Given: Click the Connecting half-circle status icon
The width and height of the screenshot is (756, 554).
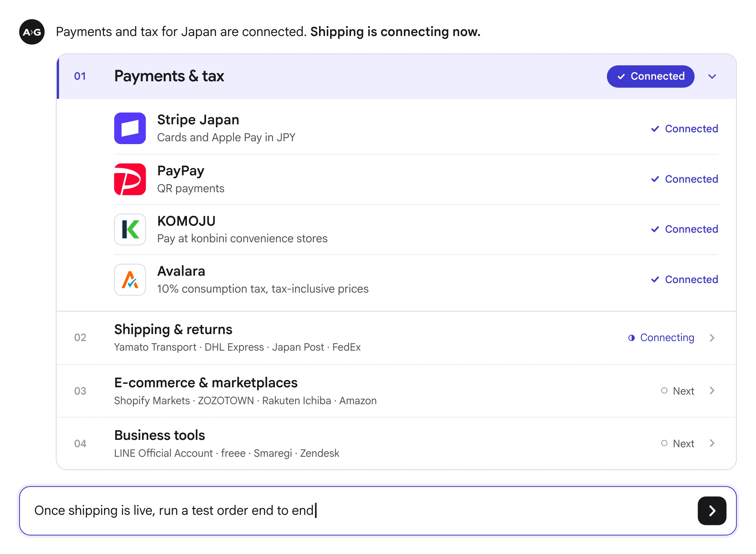Looking at the screenshot, I should [x=632, y=338].
